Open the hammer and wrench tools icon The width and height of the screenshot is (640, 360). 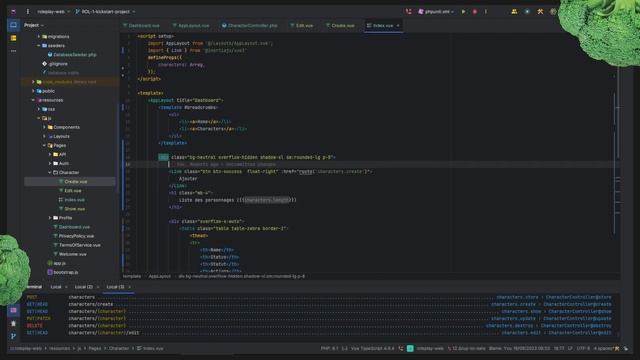coord(540,12)
